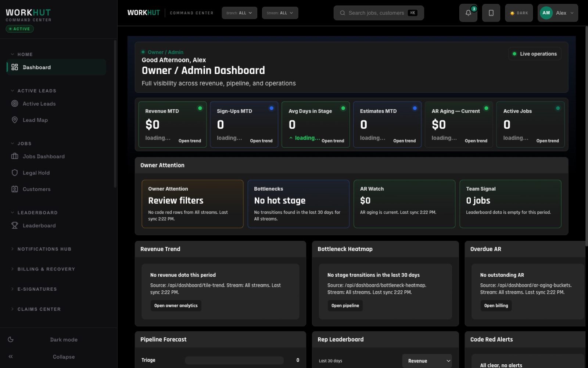Select Leaderboard menu item
The image size is (588, 368).
(x=56, y=226)
